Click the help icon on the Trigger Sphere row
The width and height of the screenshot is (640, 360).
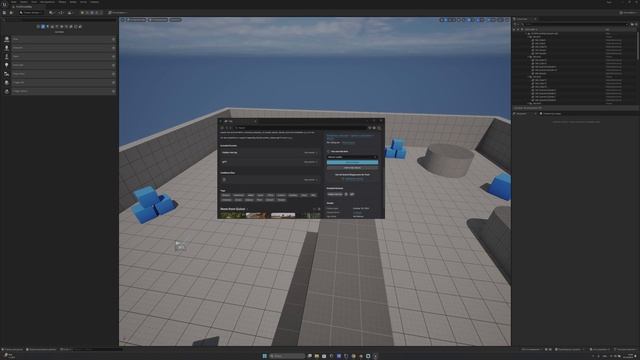point(113,91)
